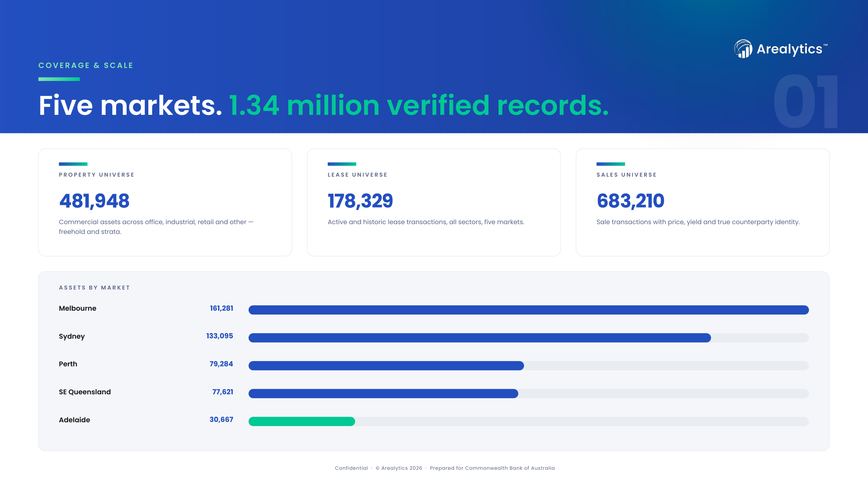Click the 683,210 sales count

coord(630,201)
